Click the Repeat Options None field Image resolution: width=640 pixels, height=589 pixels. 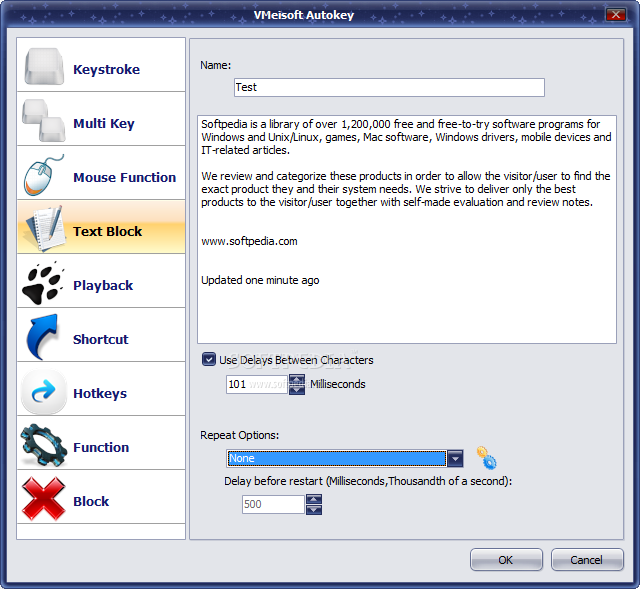[x=337, y=458]
